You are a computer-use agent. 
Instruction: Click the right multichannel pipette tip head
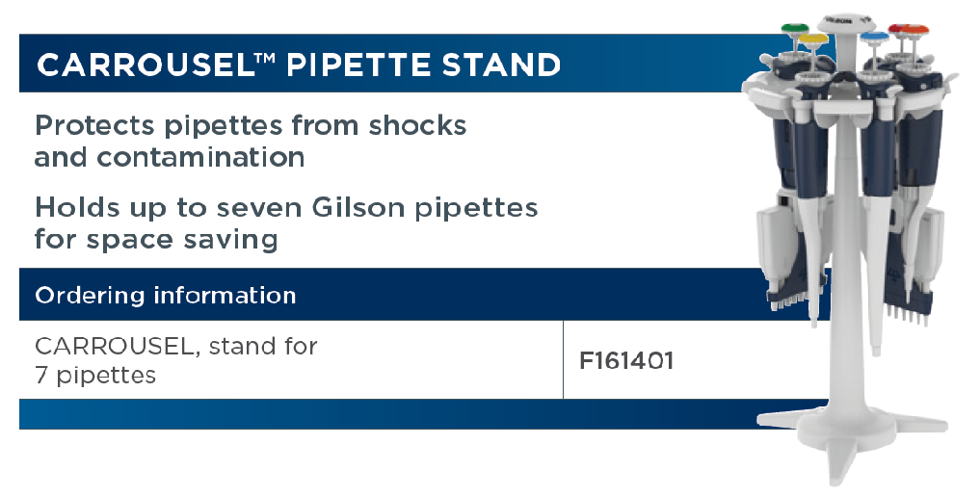pos(907,302)
